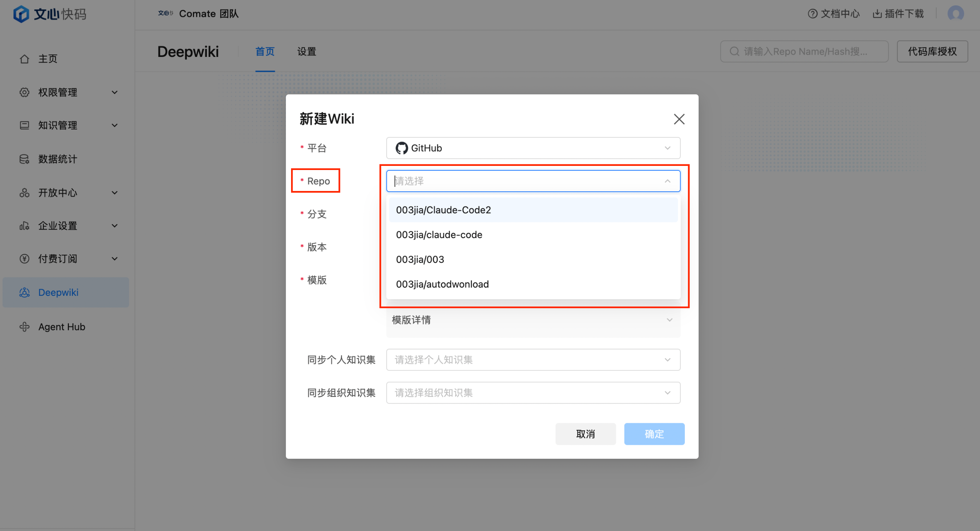Click the Deepwiki sidebar icon
This screenshot has width=980, height=531.
coord(24,292)
